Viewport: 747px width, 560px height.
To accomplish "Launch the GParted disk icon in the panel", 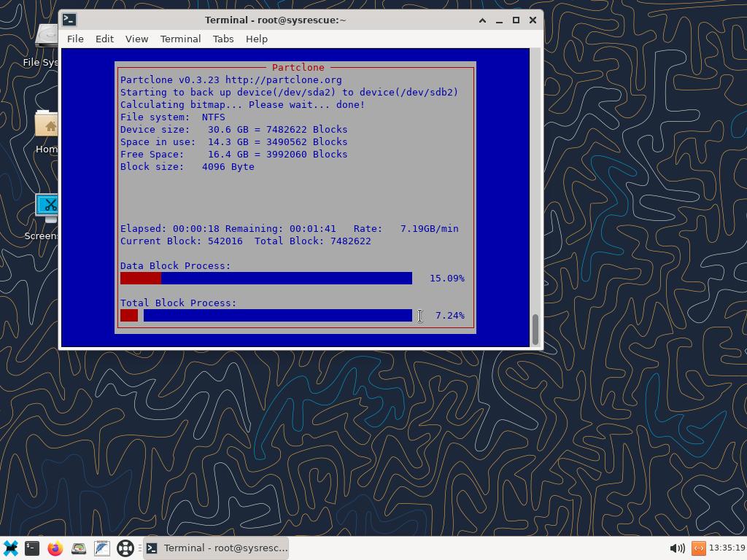I will coord(79,548).
